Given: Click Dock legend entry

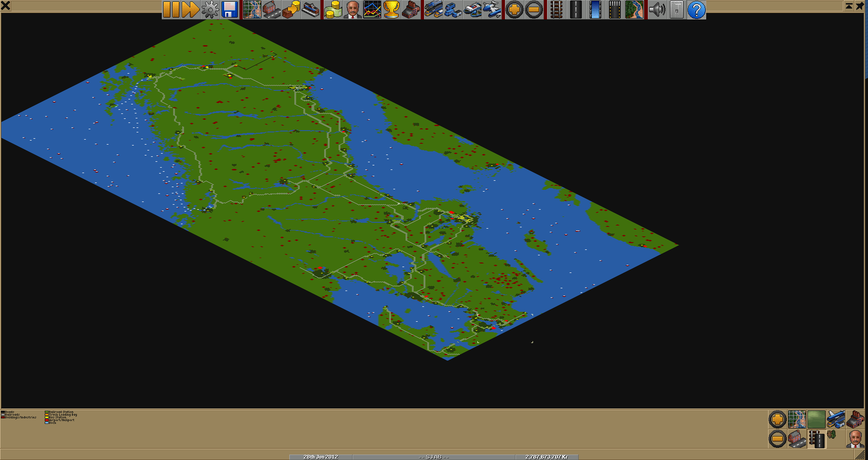Looking at the screenshot, I should tap(50, 422).
